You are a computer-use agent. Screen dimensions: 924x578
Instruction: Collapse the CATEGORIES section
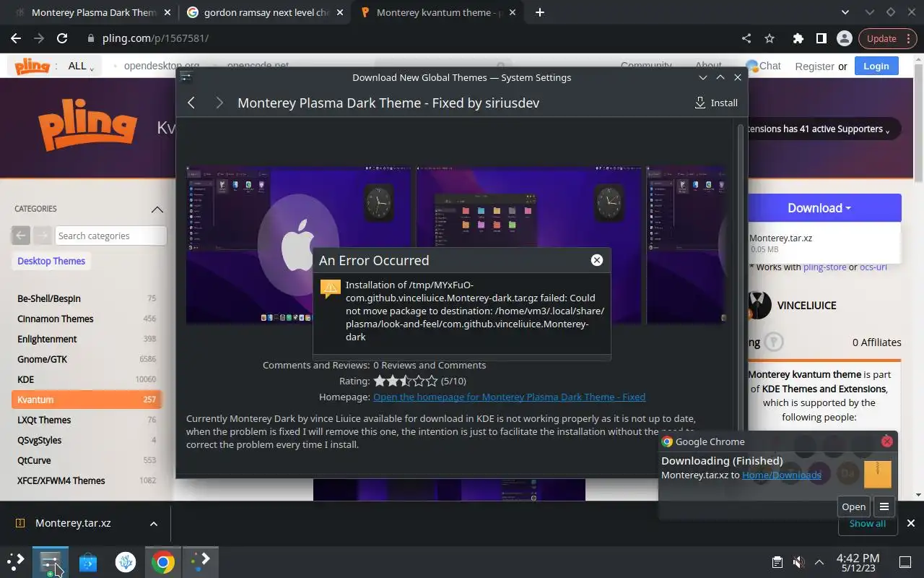click(x=157, y=210)
